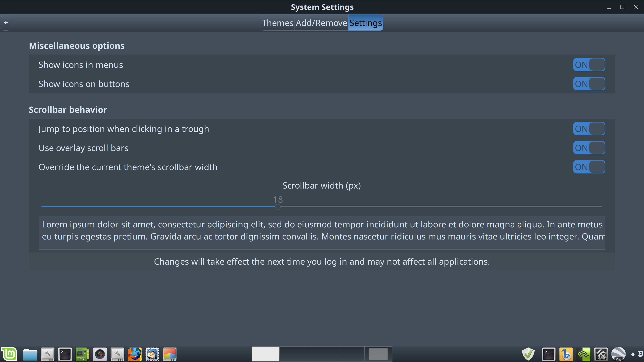Launch wrench disk utility beside the folder icon

pyautogui.click(x=47, y=354)
